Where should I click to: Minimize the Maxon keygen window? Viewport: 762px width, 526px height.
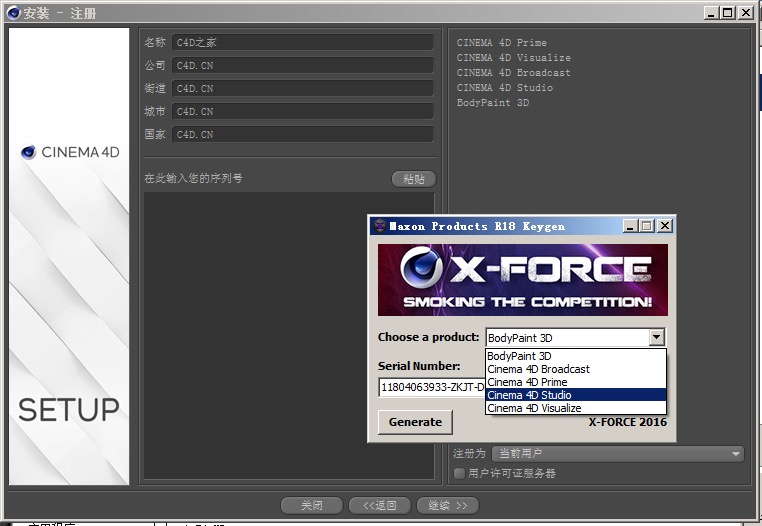(x=630, y=226)
